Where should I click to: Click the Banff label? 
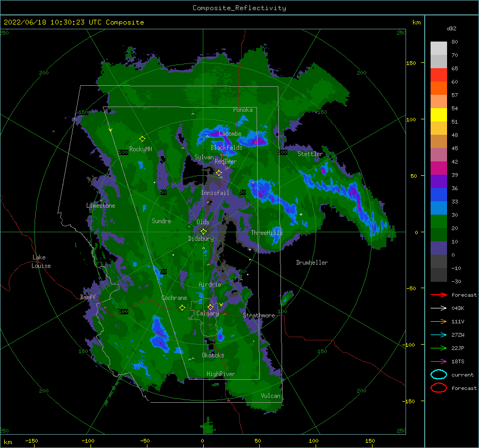(88, 297)
